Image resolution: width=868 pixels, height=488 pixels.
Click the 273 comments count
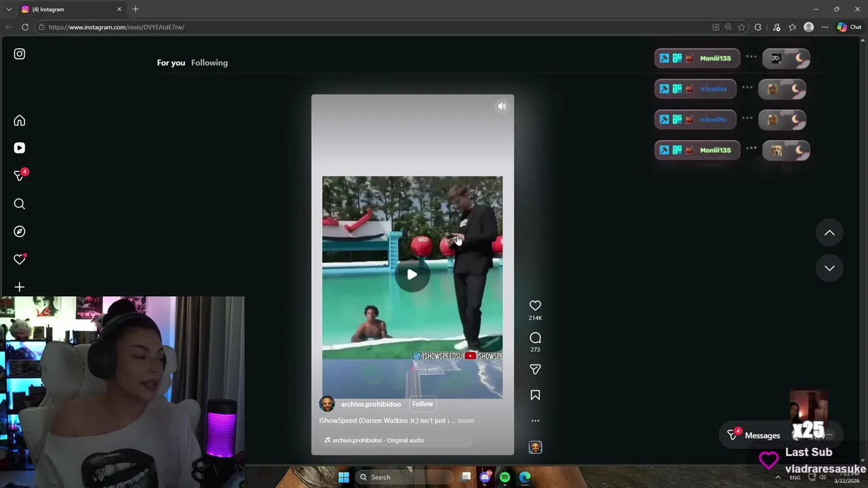click(535, 350)
